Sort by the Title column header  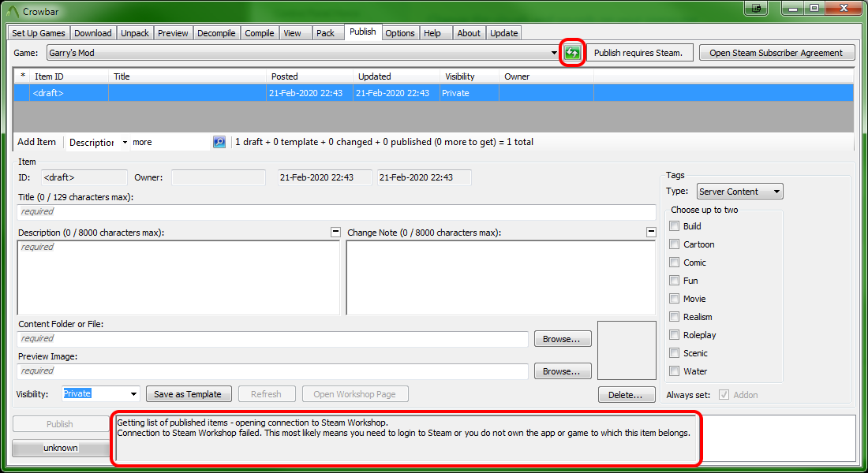pyautogui.click(x=187, y=76)
